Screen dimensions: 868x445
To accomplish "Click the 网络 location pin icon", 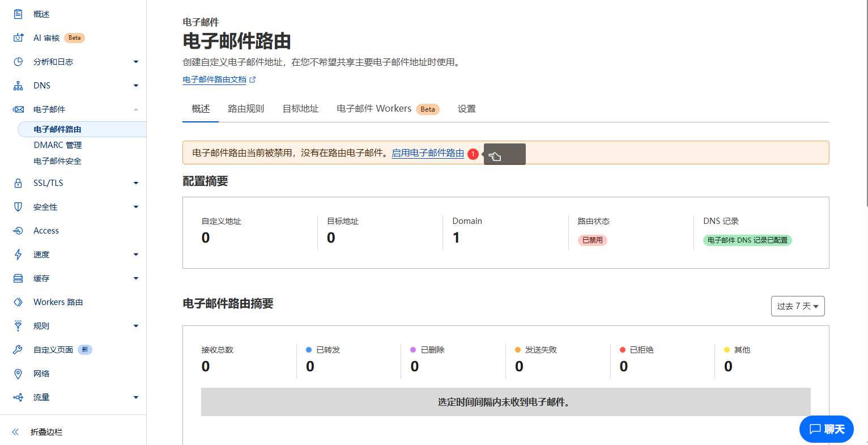I will click(x=17, y=373).
